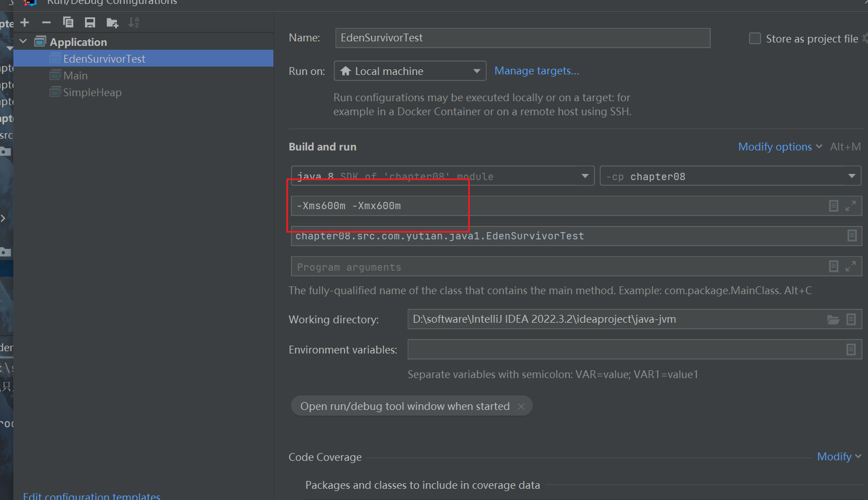Screen dimensions: 868x500
Task: Open the Java 8 SDK module dropdown
Action: click(442, 176)
